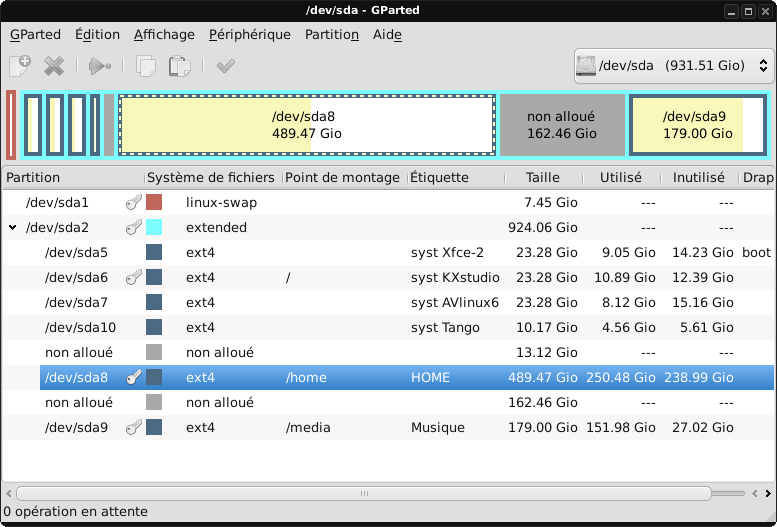Image resolution: width=777 pixels, height=527 pixels.
Task: Click the scrollbar left arrow
Action: 8,493
